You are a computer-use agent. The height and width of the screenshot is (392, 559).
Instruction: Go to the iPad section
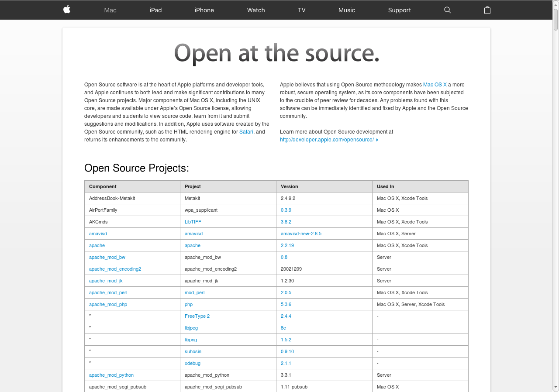point(155,10)
